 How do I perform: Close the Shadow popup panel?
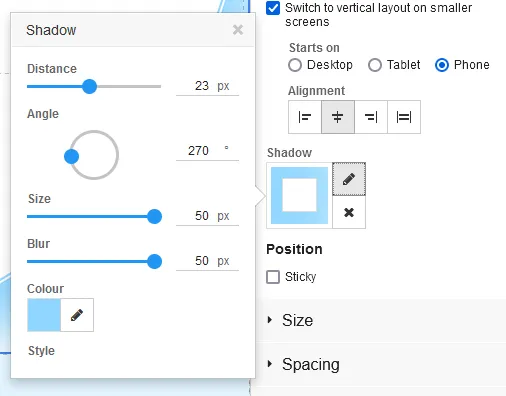pyautogui.click(x=238, y=30)
